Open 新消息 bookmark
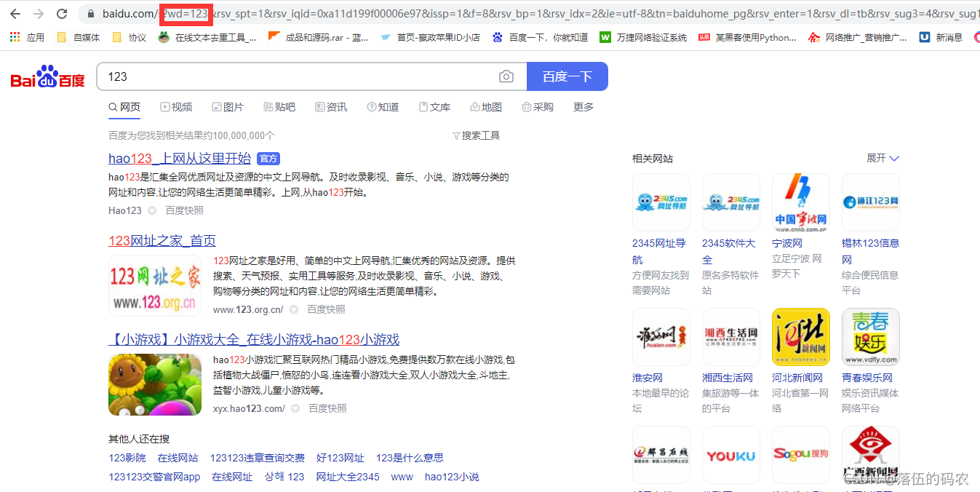 [941, 37]
